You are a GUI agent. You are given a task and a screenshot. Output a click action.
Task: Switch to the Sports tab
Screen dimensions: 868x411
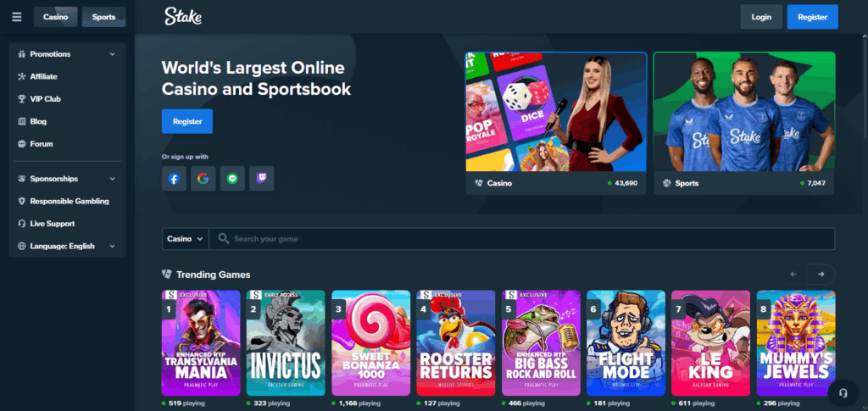coord(103,17)
